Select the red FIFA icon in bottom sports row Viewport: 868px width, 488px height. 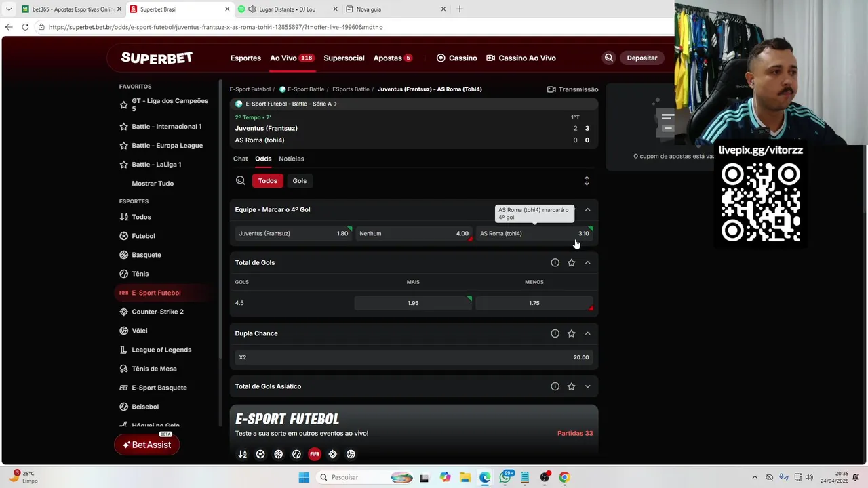point(314,454)
